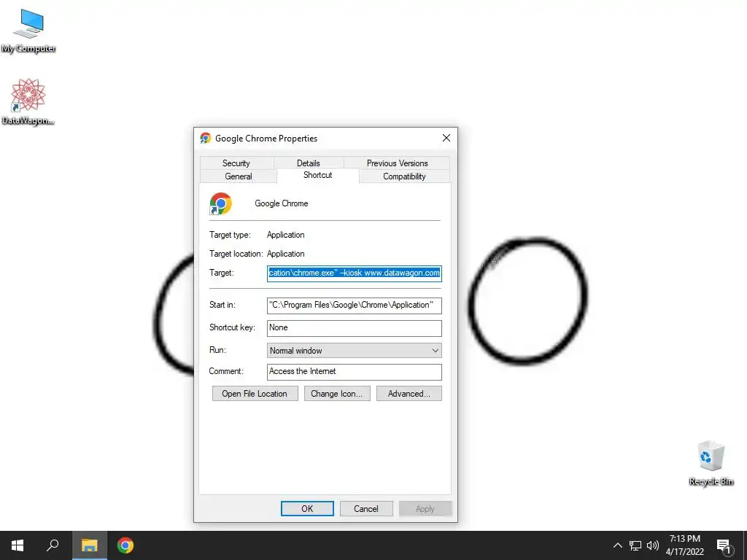The width and height of the screenshot is (747, 560).
Task: Open File Explorer from the taskbar
Action: (89, 545)
